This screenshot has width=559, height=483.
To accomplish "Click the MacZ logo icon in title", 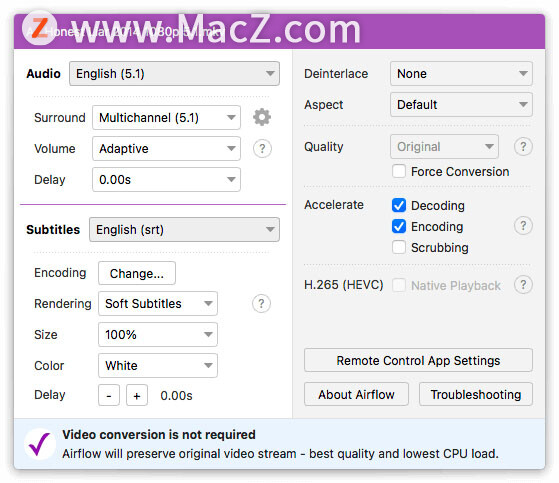I will [39, 28].
